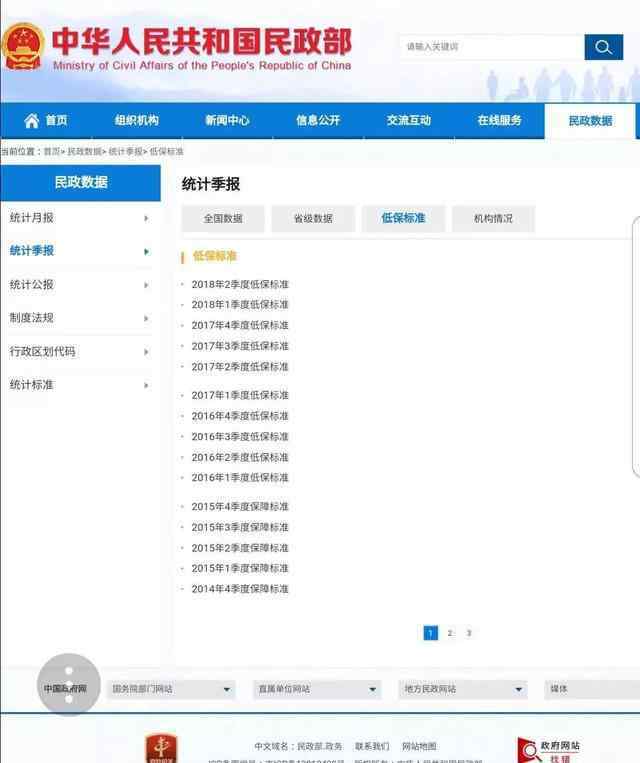Open the 交流互动 navigation menu
640x763 pixels.
409,121
